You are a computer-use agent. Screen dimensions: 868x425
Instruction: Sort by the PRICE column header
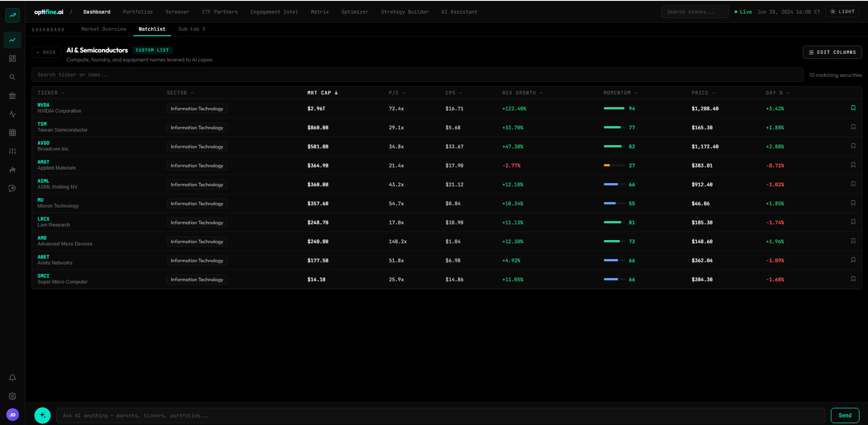click(703, 93)
